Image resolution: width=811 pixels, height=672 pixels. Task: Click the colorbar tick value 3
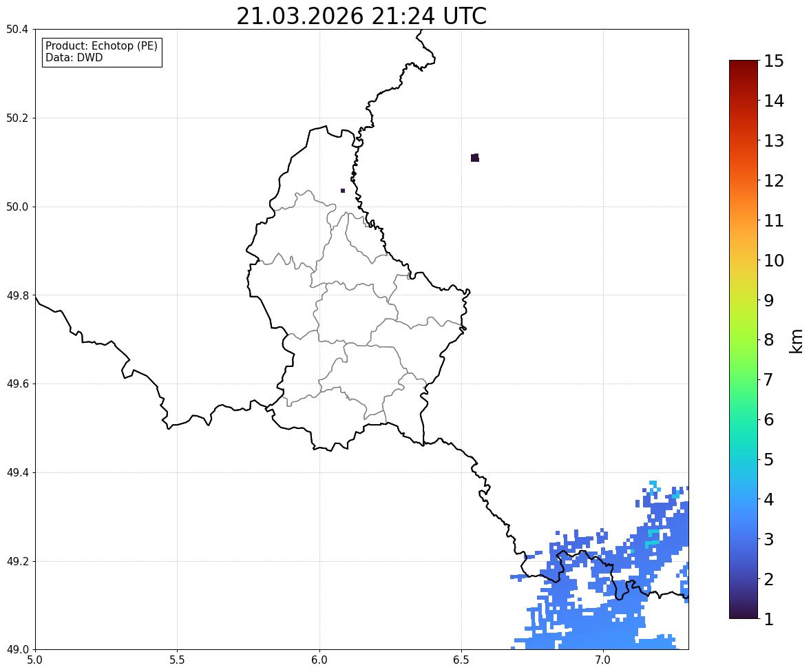pos(769,539)
